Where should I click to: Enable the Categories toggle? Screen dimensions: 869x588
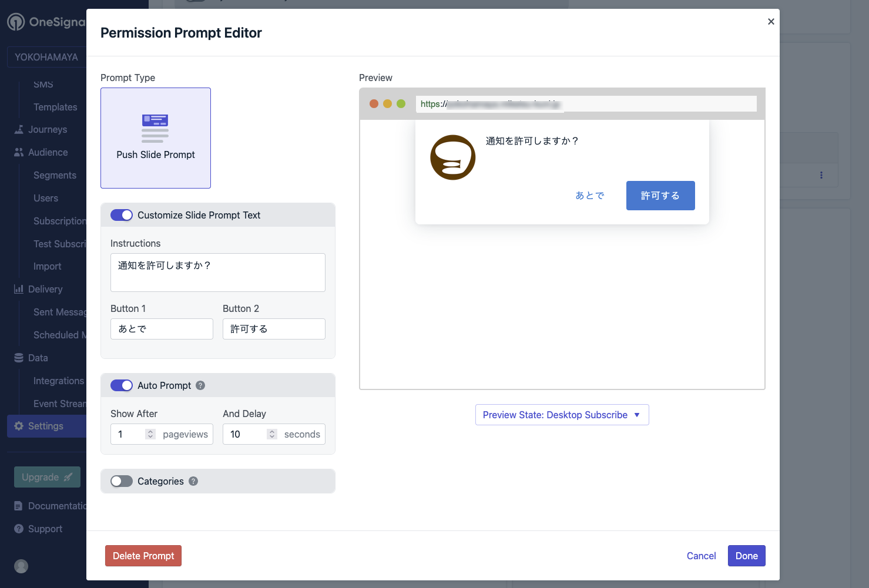point(121,481)
